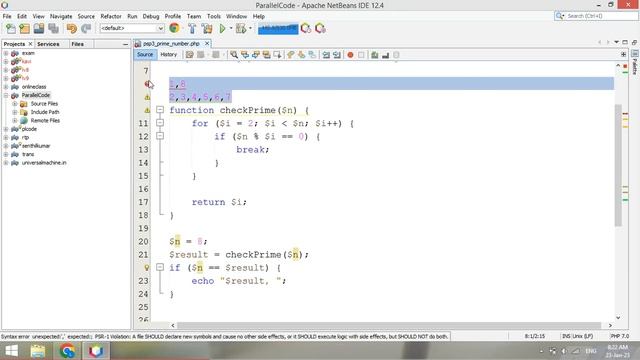
Task: Close the psp3_prime_number.php editor tab
Action: coord(207,43)
